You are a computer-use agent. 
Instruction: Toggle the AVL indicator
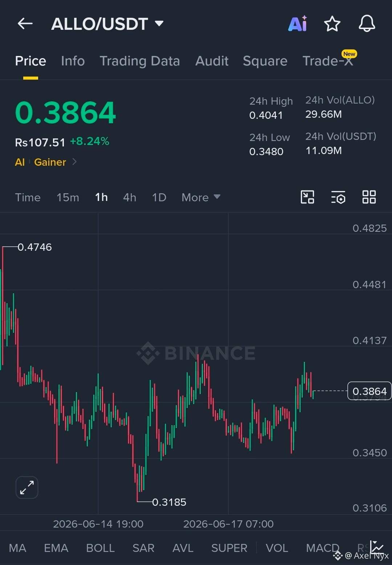coord(183,548)
